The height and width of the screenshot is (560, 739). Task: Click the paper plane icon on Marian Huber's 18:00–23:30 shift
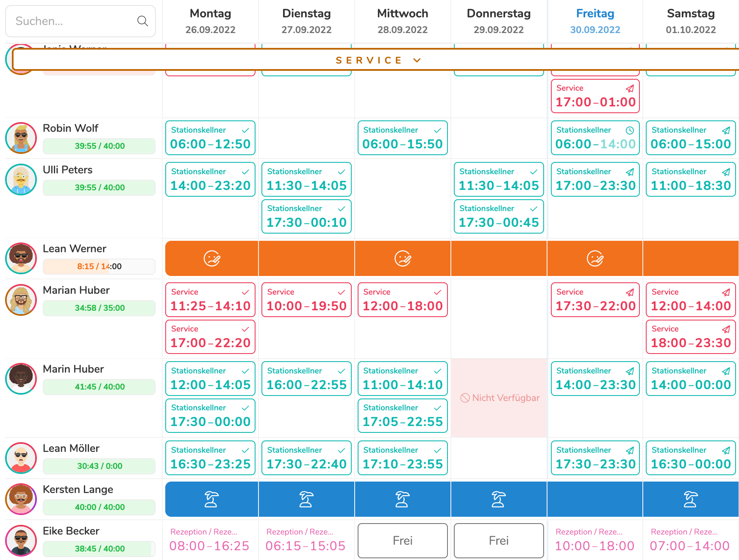(726, 329)
